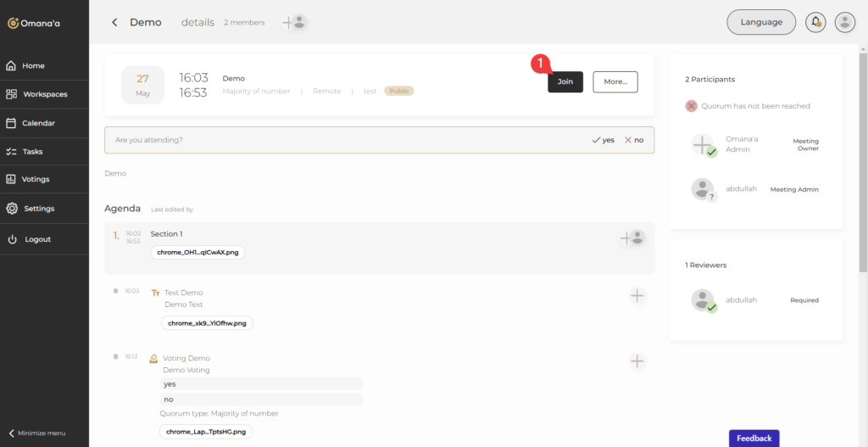Select yes for attending
Viewport: 868px width, 447px height.
coord(604,140)
